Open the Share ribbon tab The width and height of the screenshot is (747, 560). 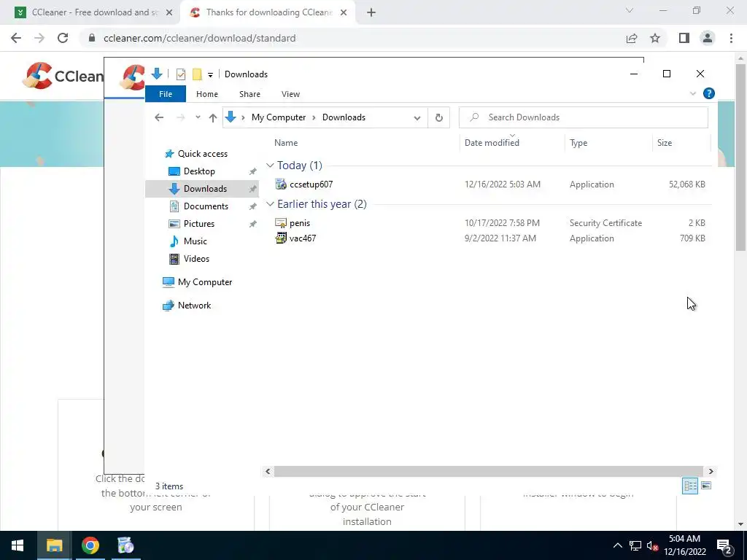[249, 94]
